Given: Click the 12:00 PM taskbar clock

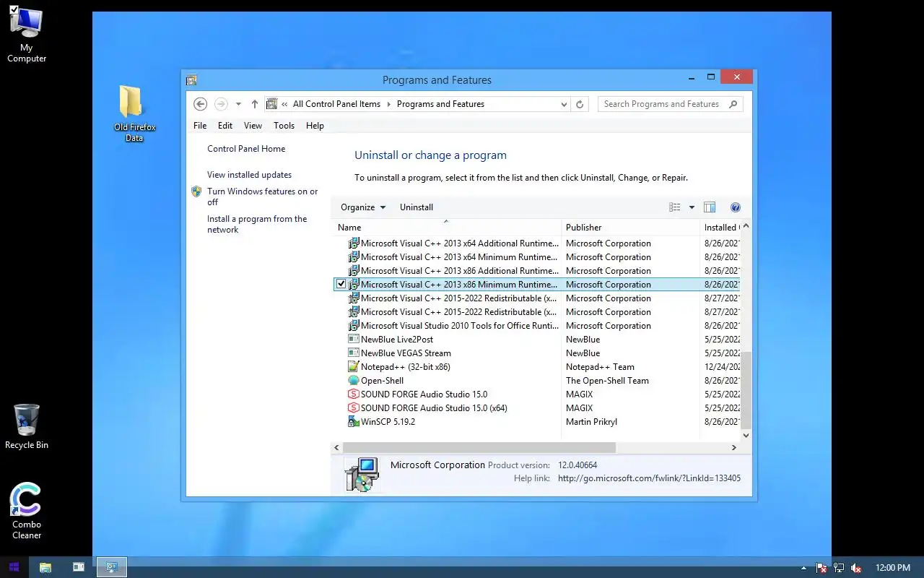Looking at the screenshot, I should coord(893,568).
